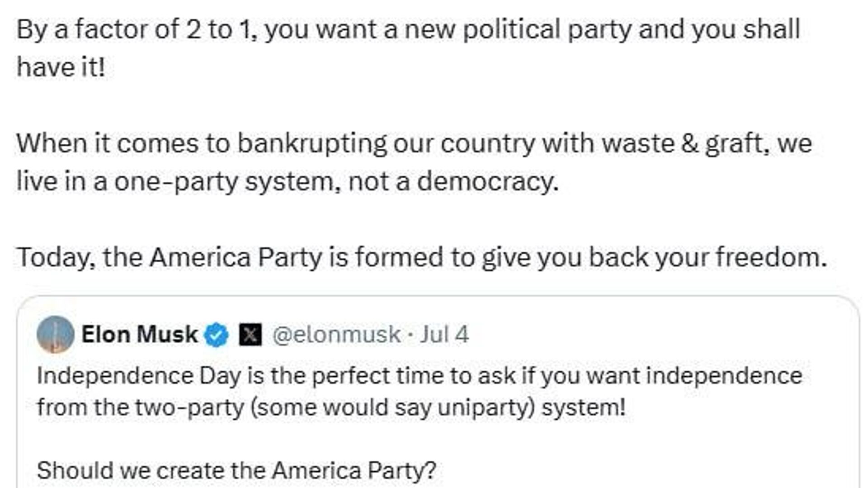
Task: Open the @elonmusk handle link
Action: 337,335
